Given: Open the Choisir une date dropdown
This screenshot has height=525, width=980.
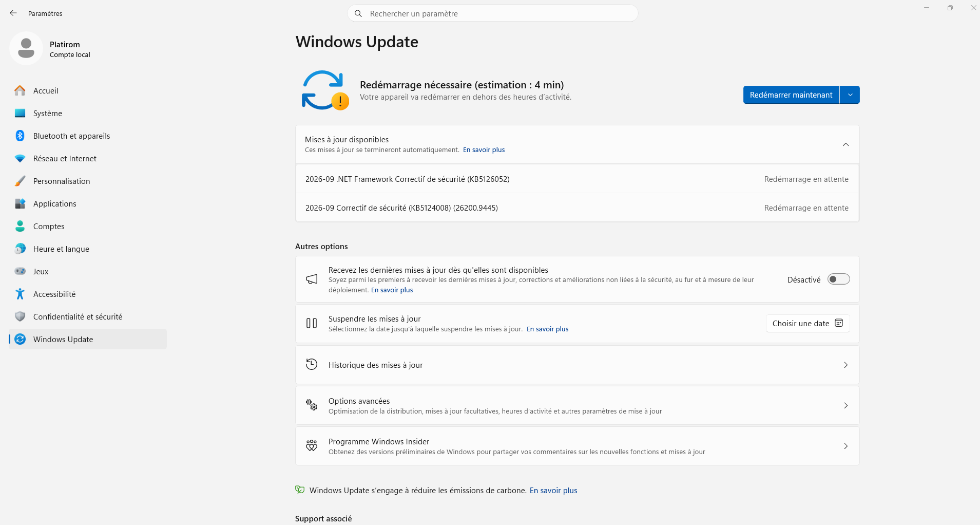Looking at the screenshot, I should point(808,323).
